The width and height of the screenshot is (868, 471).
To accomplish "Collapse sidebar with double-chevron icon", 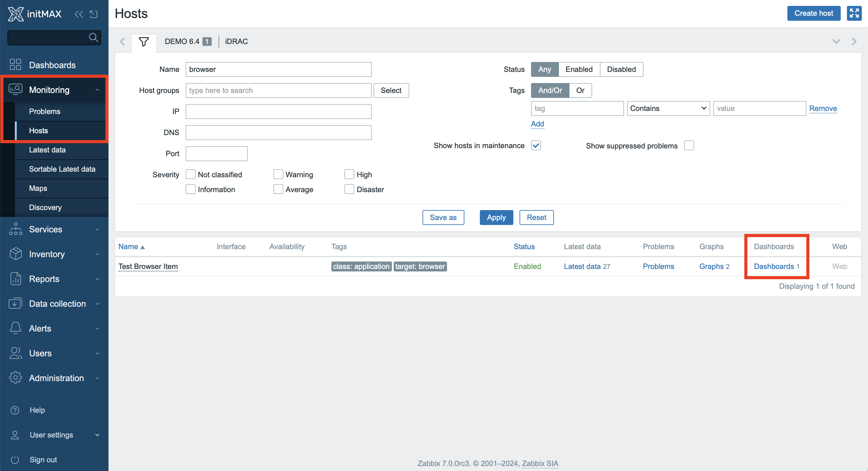I will (78, 14).
